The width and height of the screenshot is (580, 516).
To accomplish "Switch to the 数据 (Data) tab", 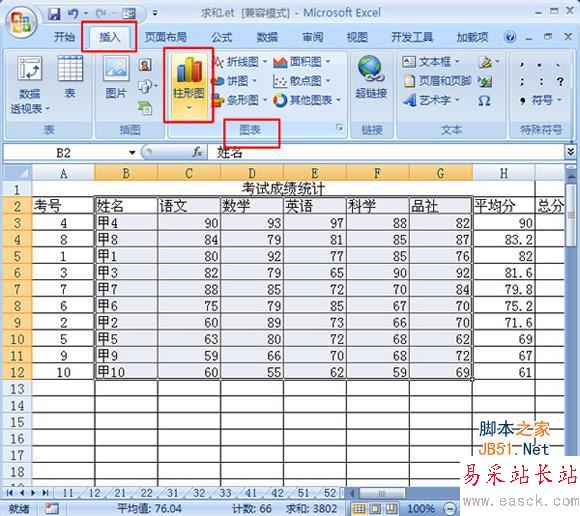I will point(267,37).
